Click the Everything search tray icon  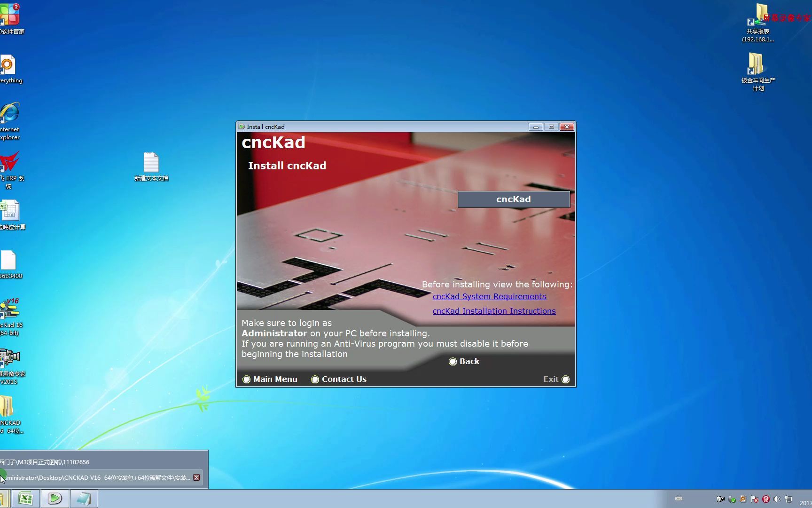743,499
